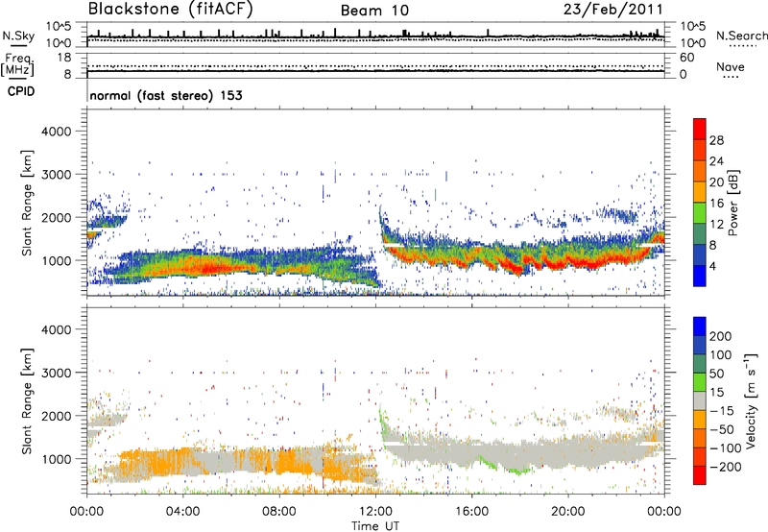Click the '60' Nave axis tick label
Image resolution: width=768 pixels, height=532 pixels.
(686, 58)
